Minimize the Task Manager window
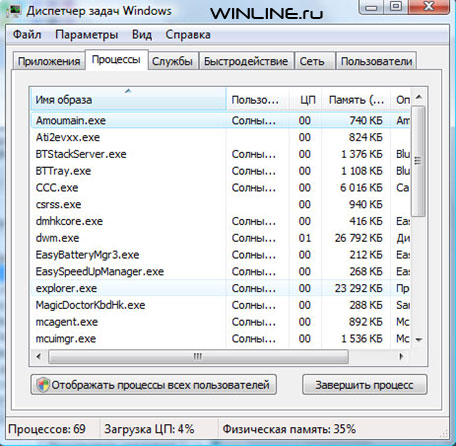Viewport: 456px width, 446px height. (371, 7)
